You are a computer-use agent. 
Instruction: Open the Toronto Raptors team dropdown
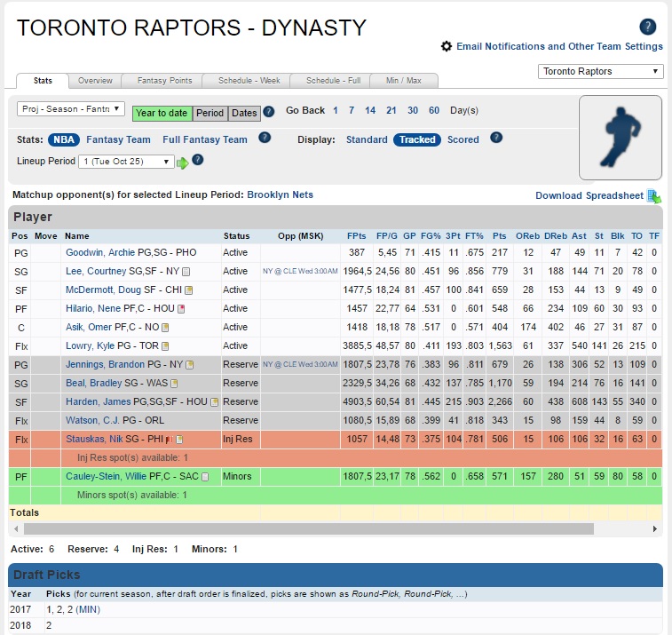point(600,71)
